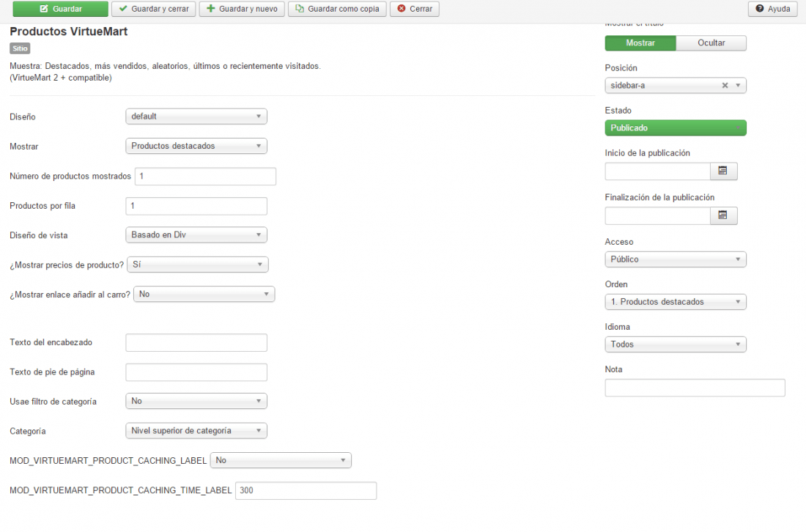Open the Mostrar Productos destacados dropdown
Viewport: 806px width, 532px height.
pos(196,146)
